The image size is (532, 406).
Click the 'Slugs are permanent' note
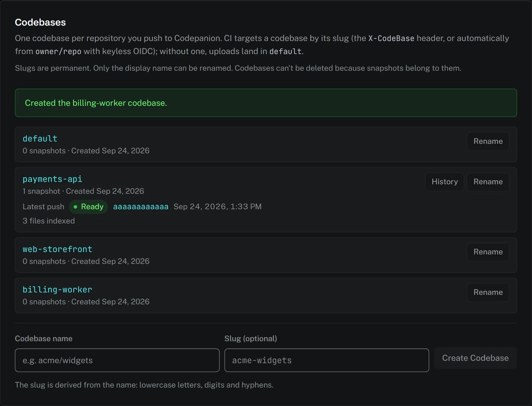click(x=238, y=68)
